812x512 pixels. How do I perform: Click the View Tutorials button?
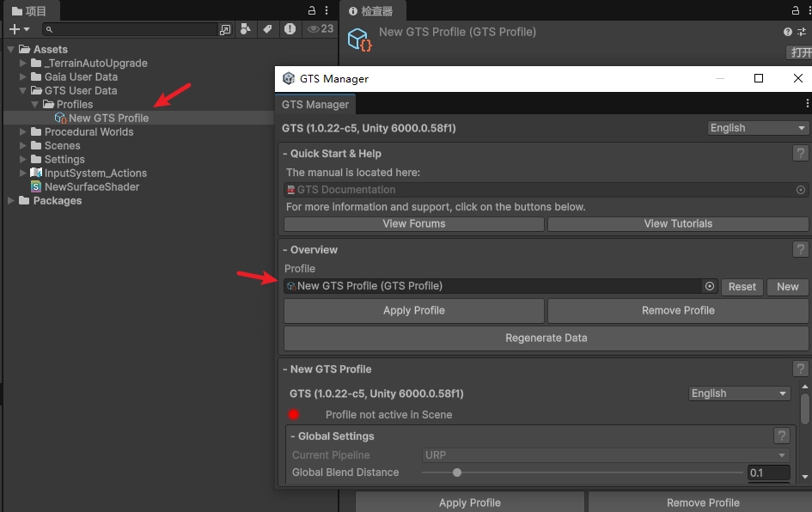[x=678, y=223]
